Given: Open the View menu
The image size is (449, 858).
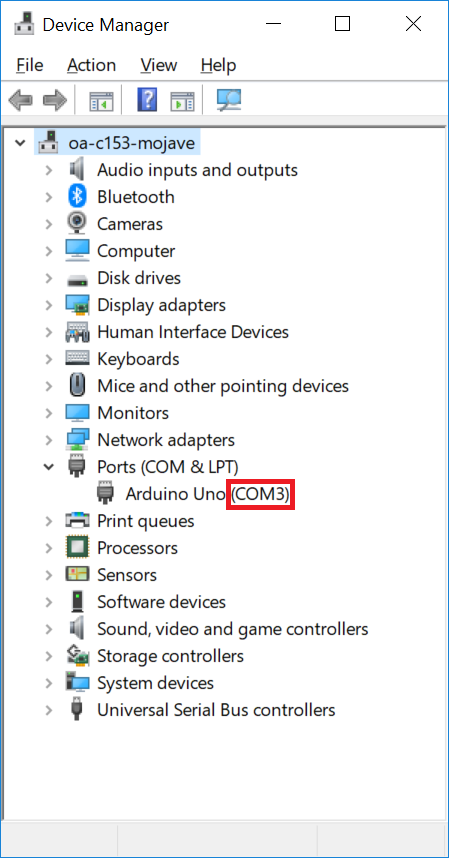Looking at the screenshot, I should (x=159, y=65).
